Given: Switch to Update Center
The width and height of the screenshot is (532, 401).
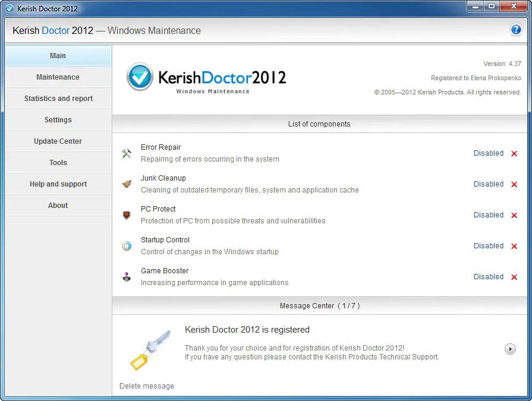Looking at the screenshot, I should tap(58, 141).
